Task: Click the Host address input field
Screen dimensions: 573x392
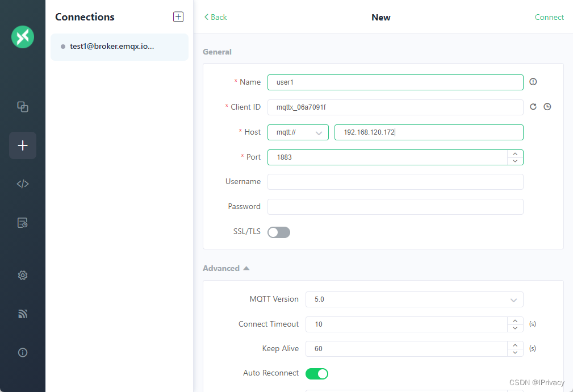Action: pos(429,132)
